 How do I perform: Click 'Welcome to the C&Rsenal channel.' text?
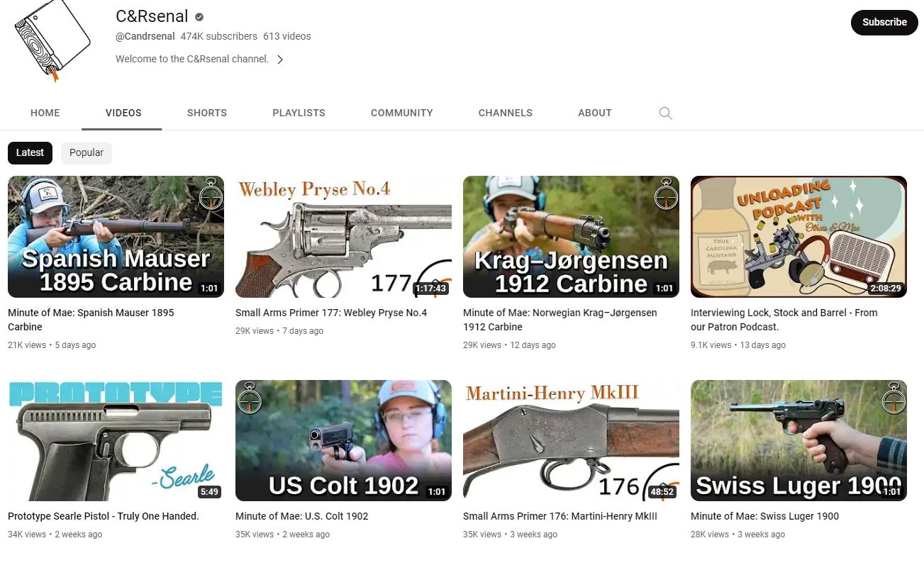pos(192,60)
